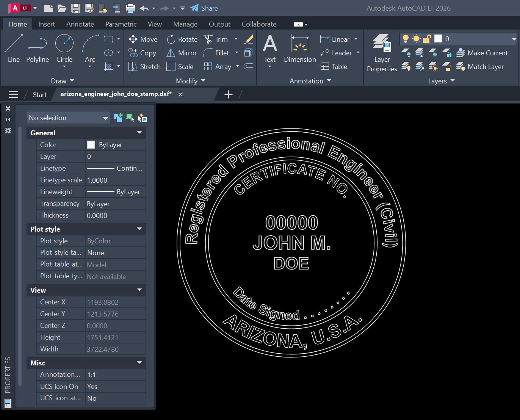Image resolution: width=520 pixels, height=420 pixels.
Task: Expand the Layers panel
Action: tap(441, 81)
